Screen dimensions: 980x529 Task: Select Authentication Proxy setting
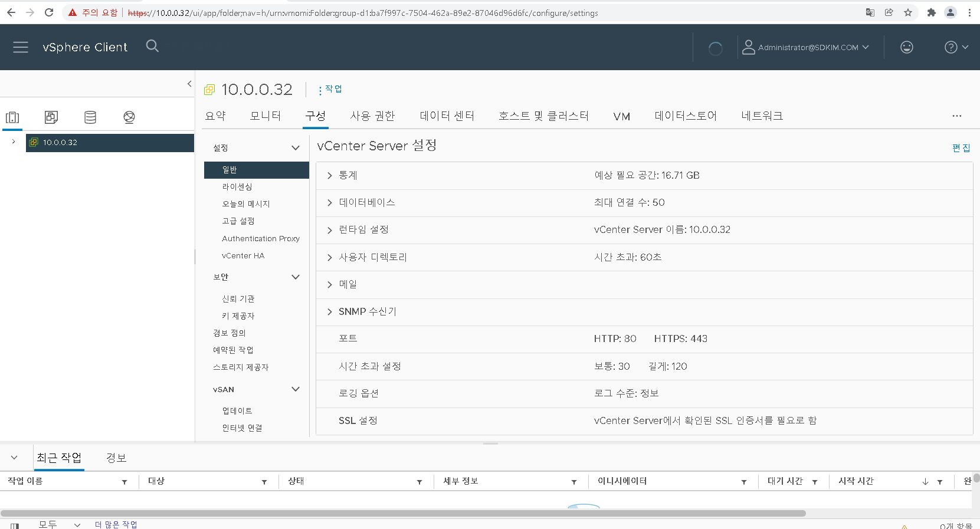[261, 238]
